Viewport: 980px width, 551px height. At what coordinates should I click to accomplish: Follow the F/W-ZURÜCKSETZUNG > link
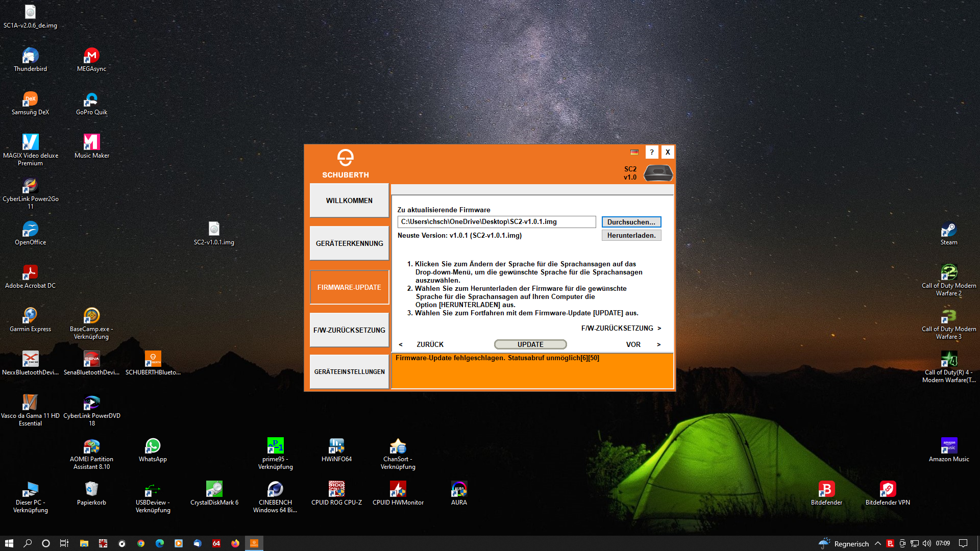(x=621, y=328)
